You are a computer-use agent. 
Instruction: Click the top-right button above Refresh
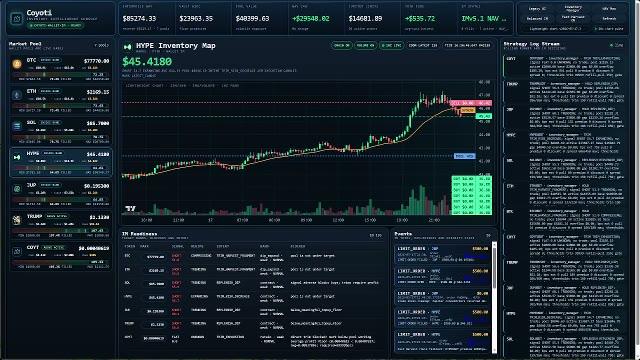pyautogui.click(x=609, y=9)
